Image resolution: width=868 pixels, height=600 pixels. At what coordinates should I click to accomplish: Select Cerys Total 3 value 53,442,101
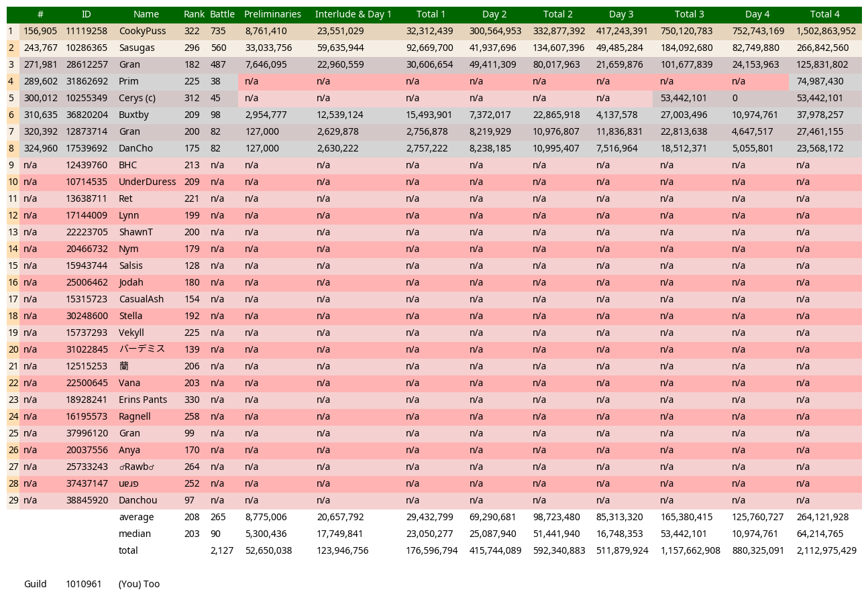(683, 98)
